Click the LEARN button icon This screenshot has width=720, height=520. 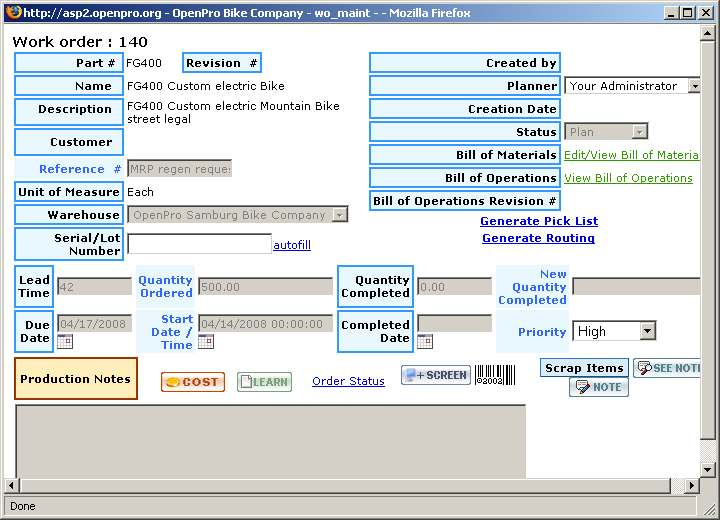coord(264,382)
